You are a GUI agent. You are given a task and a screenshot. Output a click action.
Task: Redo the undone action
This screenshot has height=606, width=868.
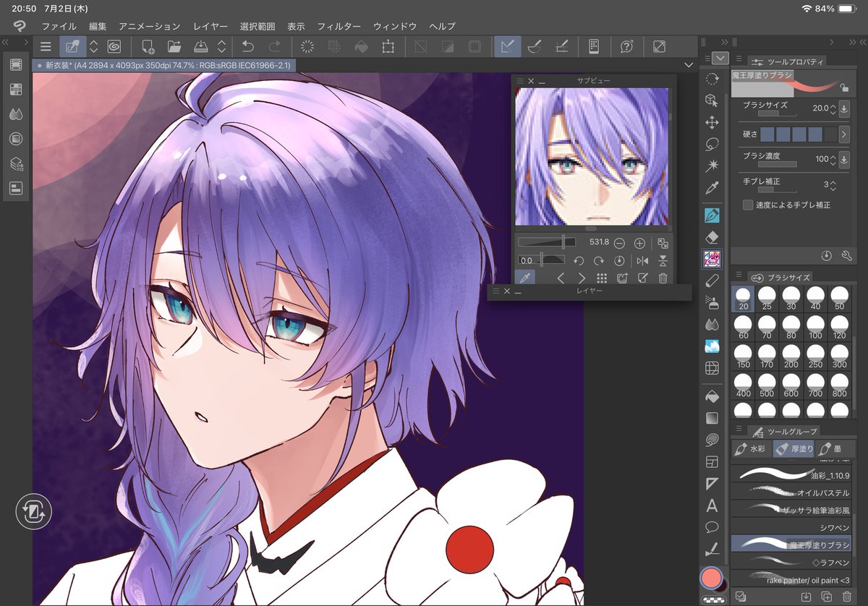pyautogui.click(x=275, y=47)
